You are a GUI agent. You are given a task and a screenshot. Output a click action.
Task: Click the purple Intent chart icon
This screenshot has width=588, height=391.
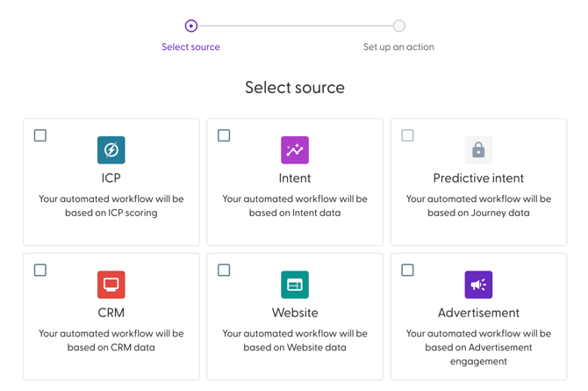295,150
